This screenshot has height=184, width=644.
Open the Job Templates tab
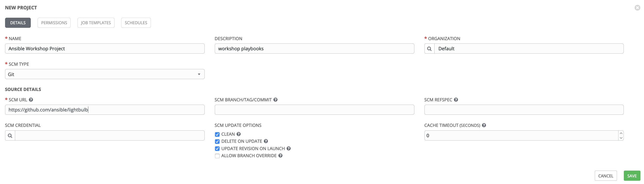[x=96, y=23]
